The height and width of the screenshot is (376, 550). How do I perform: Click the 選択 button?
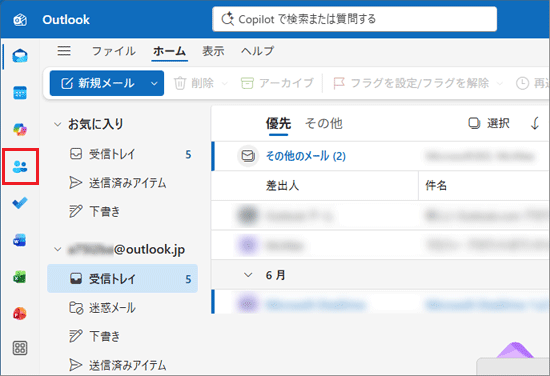click(x=489, y=123)
